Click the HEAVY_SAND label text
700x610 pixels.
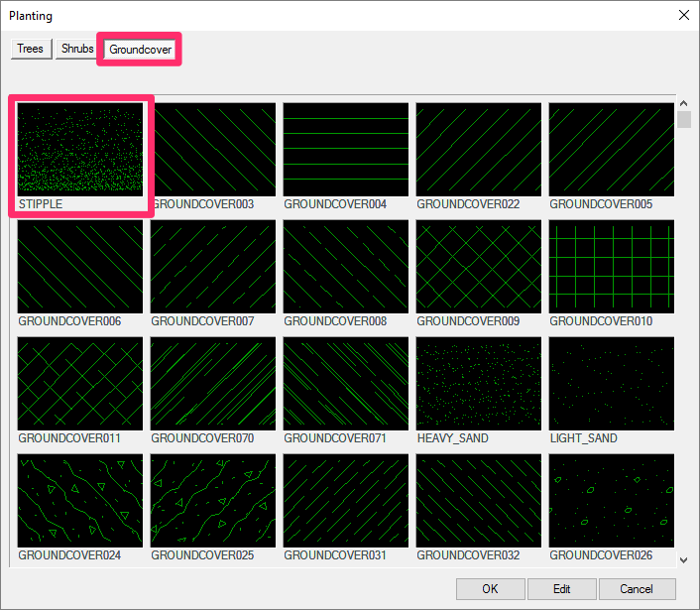pos(453,438)
